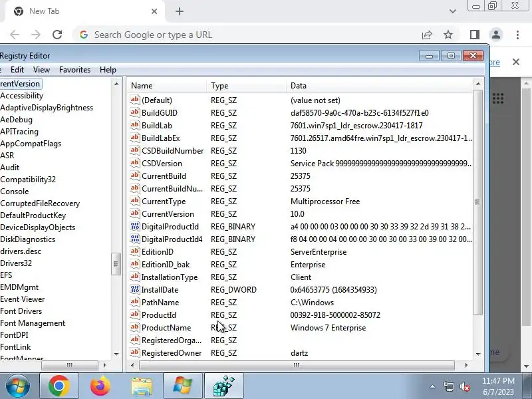This screenshot has height=399, width=532.
Task: Click the EditionID string value icon
Action: (135, 251)
